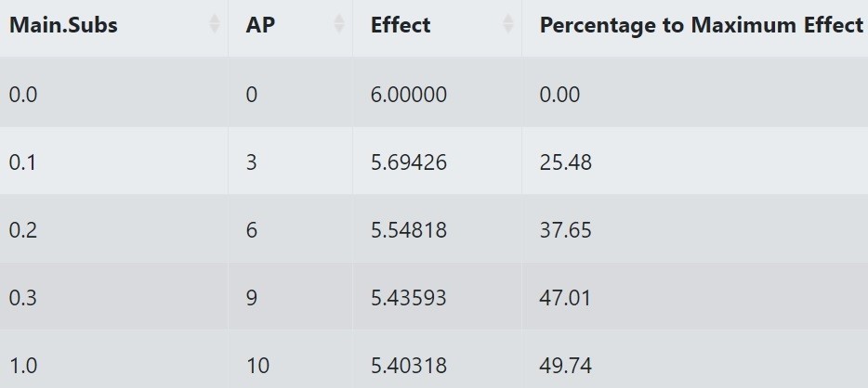Click the percentage value 25.48

click(x=565, y=162)
